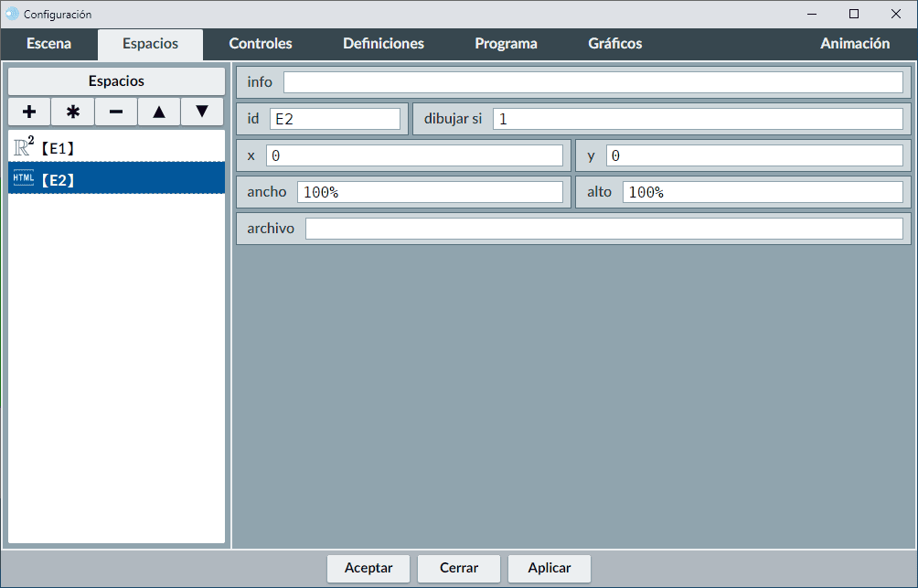Click the id field containing E2
The width and height of the screenshot is (918, 588).
click(x=335, y=119)
